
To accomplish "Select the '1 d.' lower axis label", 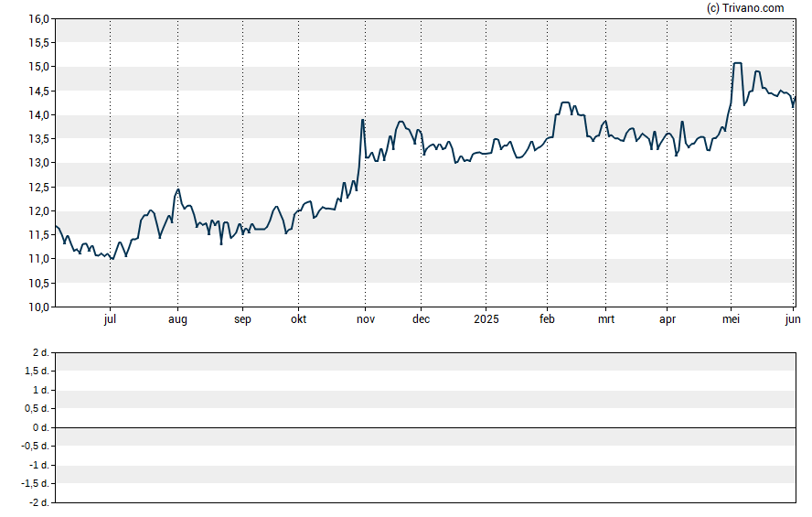I will [41, 390].
